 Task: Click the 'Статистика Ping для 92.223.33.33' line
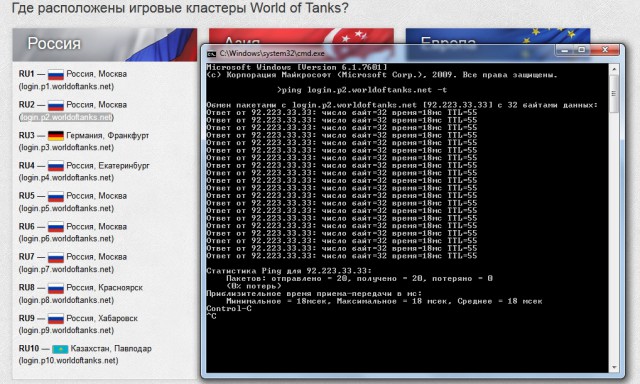pos(289,271)
